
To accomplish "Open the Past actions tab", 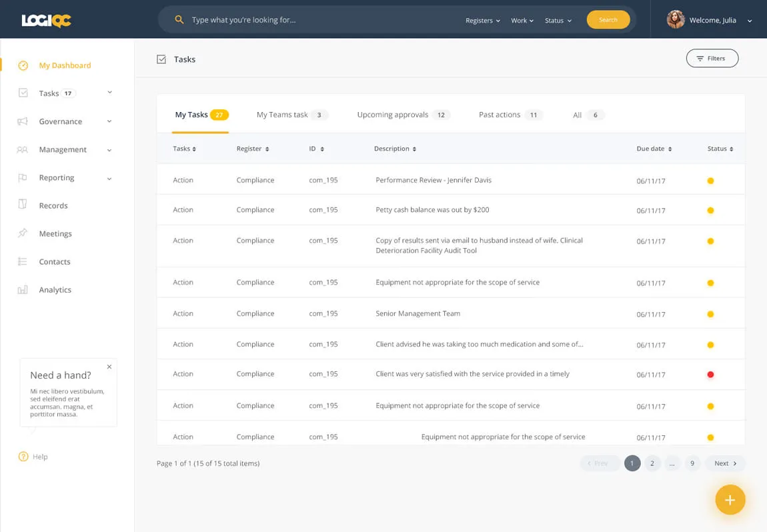I will pos(499,114).
